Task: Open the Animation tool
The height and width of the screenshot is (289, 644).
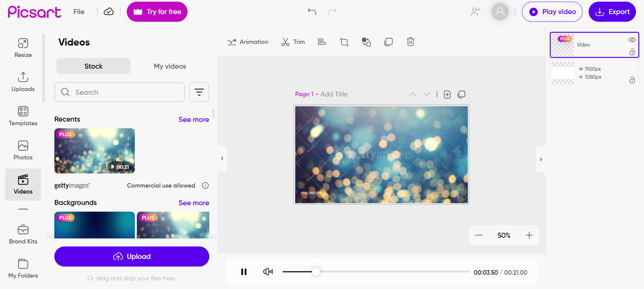Action: tap(248, 42)
